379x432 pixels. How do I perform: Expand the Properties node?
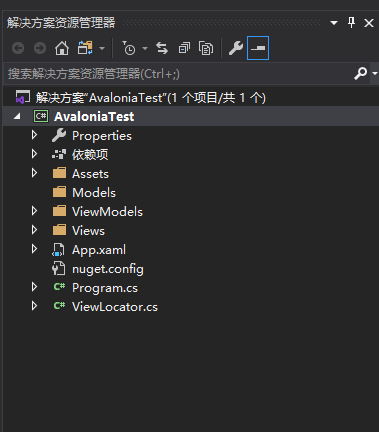click(34, 135)
